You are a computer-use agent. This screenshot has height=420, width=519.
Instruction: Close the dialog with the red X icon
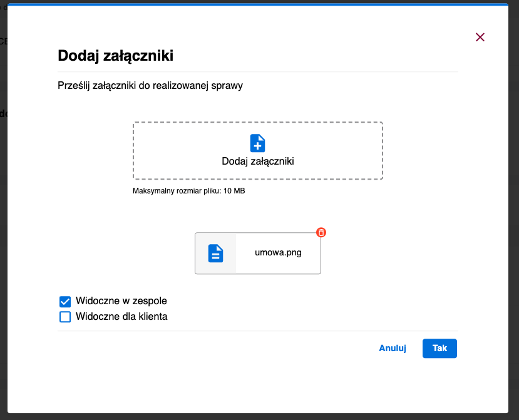click(480, 37)
